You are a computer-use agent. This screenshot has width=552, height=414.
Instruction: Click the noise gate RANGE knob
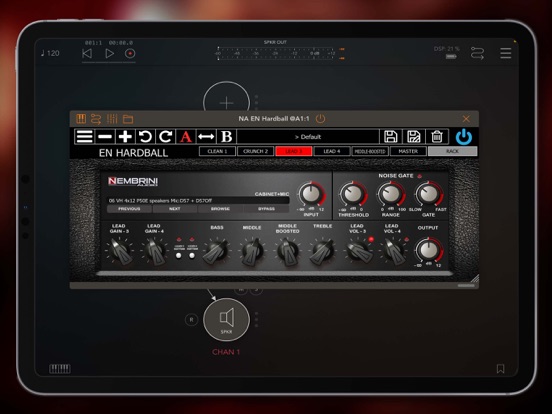tap(391, 194)
